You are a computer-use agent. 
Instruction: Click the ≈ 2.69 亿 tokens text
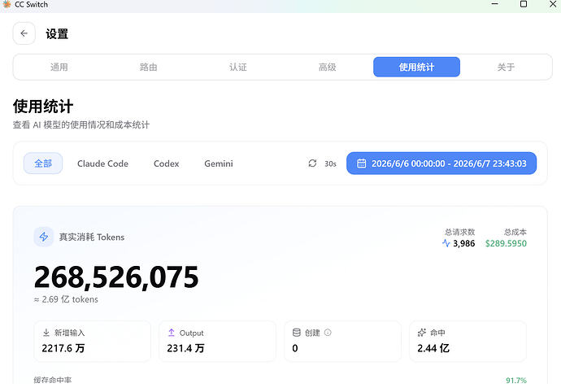pyautogui.click(x=66, y=299)
